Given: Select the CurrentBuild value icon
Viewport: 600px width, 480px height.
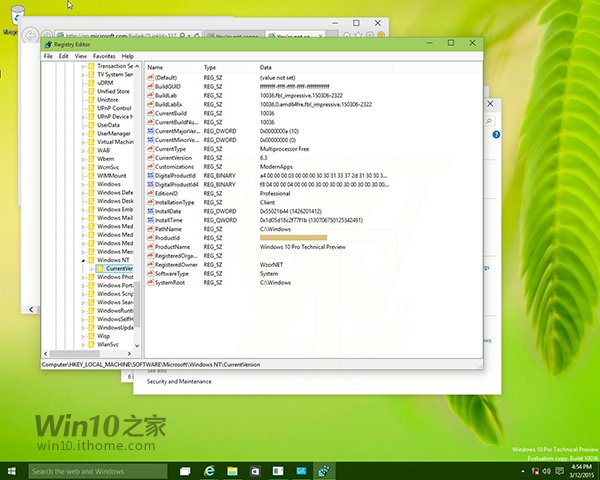Looking at the screenshot, I should [x=150, y=113].
